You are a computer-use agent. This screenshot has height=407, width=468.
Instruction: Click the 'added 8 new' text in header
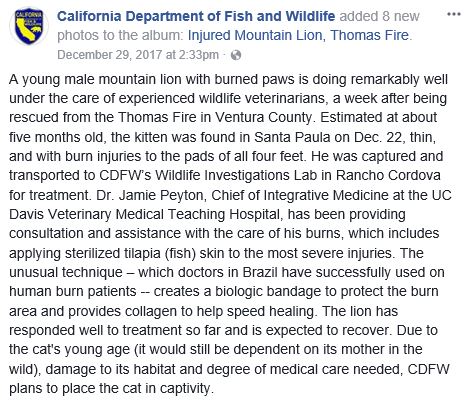pyautogui.click(x=379, y=16)
